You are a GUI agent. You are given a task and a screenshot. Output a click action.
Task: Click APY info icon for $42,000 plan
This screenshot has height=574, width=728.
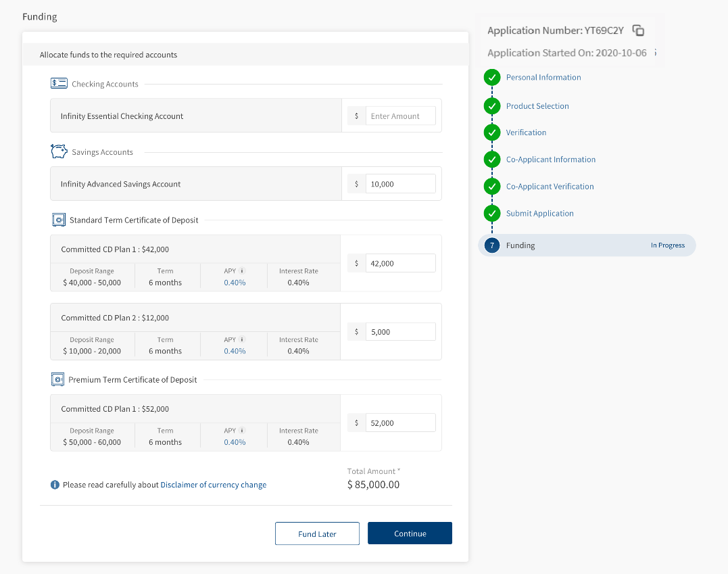click(x=242, y=271)
